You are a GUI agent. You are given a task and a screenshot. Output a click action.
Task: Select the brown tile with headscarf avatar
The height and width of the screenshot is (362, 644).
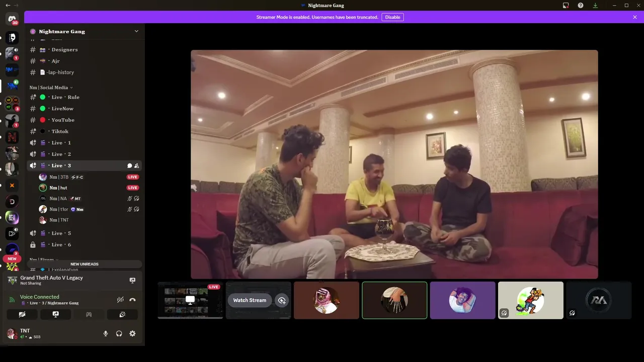click(x=327, y=300)
